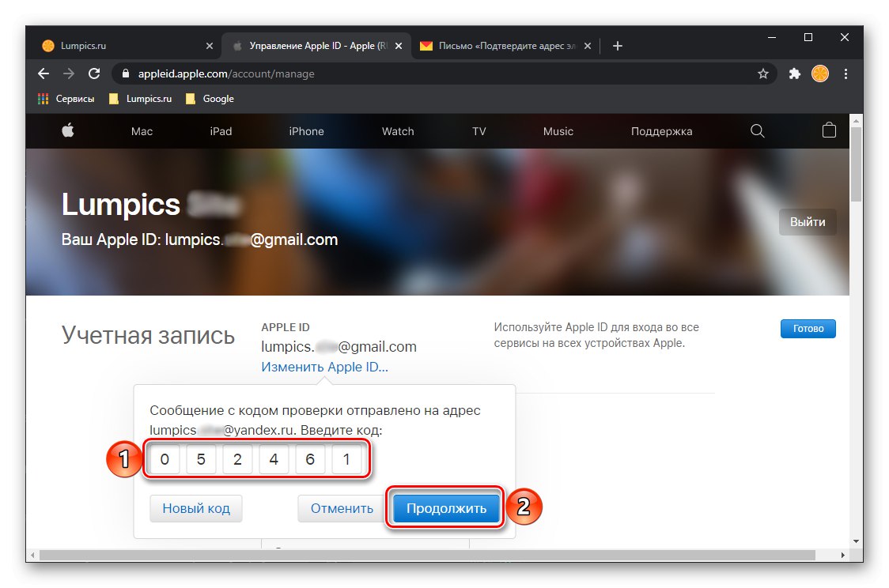This screenshot has height=588, width=889.
Task: Focus the third code digit box showing 2
Action: pyautogui.click(x=237, y=459)
